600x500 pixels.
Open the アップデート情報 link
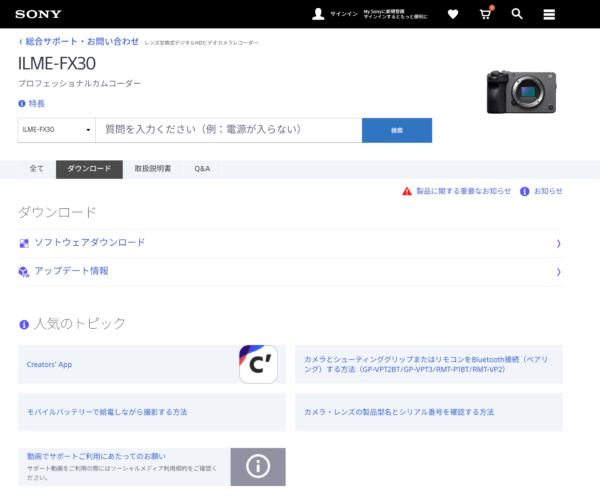(72, 271)
